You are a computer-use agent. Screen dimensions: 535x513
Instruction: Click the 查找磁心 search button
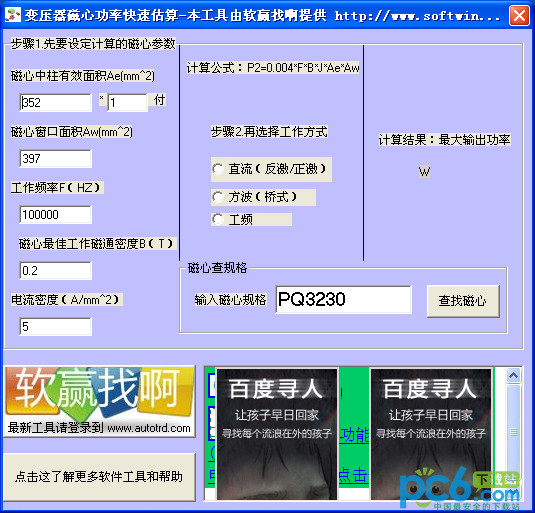[x=463, y=301]
